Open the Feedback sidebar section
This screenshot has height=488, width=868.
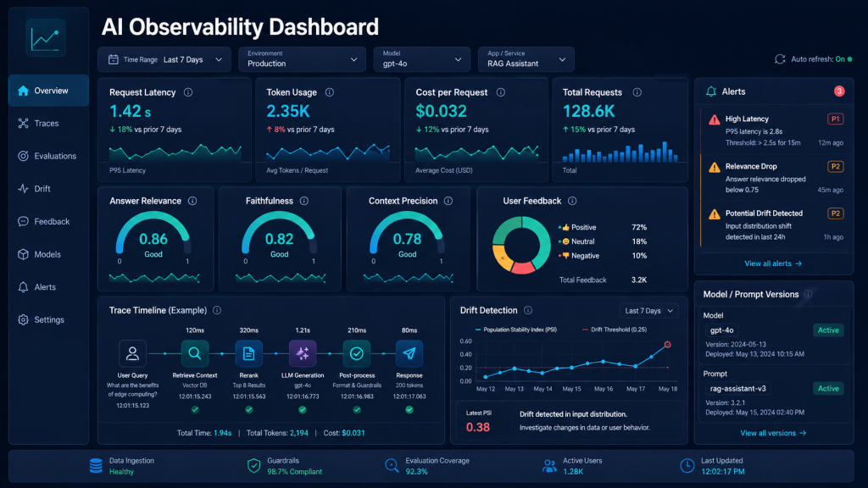point(44,221)
